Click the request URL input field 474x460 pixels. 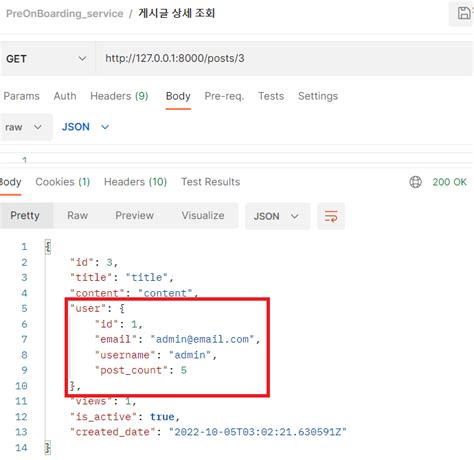click(x=284, y=59)
